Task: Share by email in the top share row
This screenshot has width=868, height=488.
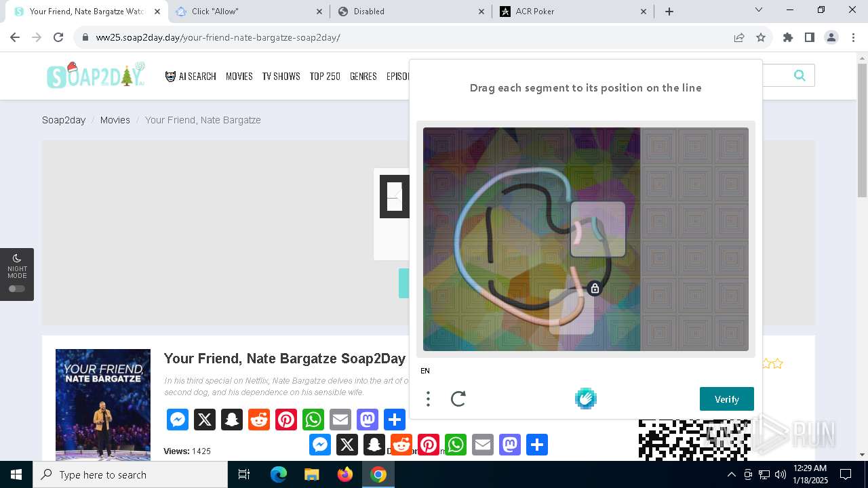Action: tap(340, 420)
